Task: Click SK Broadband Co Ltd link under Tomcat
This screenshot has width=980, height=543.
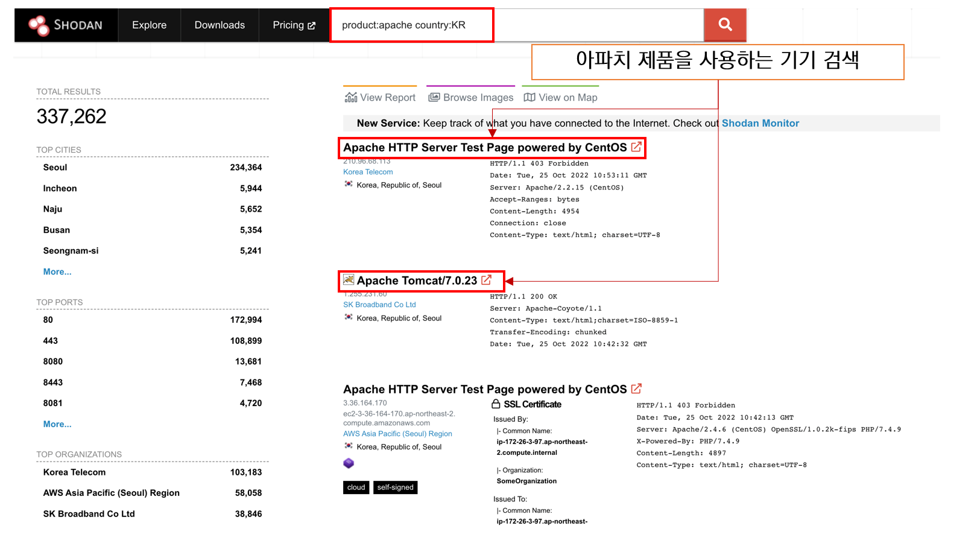Action: 379,305
